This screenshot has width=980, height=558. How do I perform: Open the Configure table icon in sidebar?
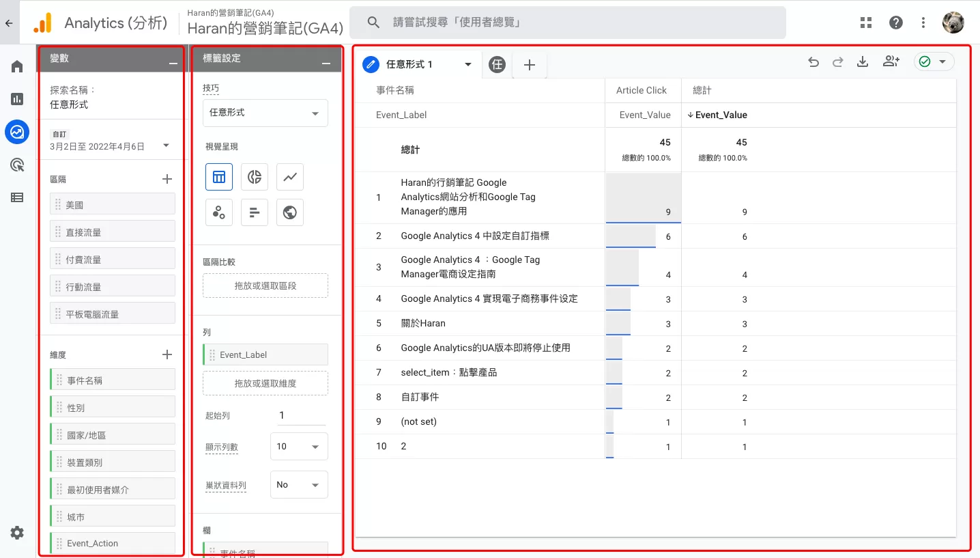tap(17, 197)
